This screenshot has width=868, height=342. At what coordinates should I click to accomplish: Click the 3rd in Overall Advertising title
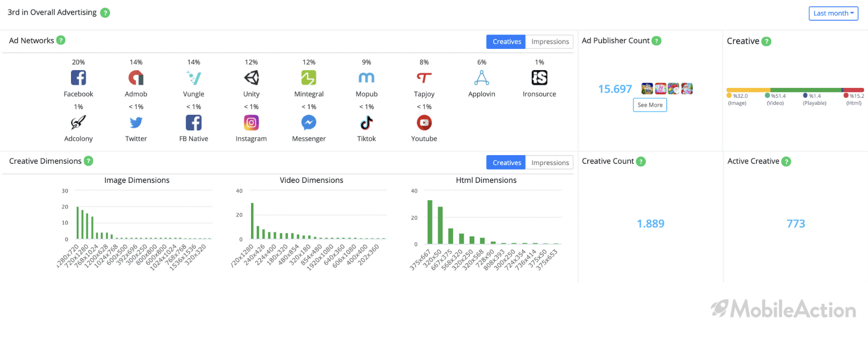[x=52, y=12]
